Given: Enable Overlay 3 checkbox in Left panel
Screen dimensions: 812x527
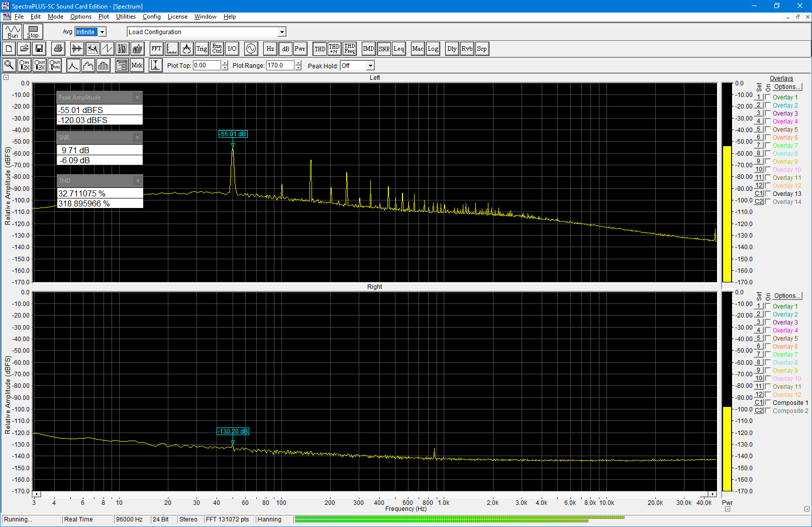Looking at the screenshot, I should (x=768, y=114).
